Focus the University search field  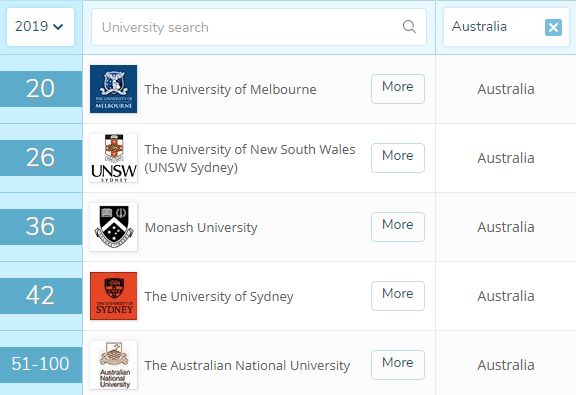[259, 27]
